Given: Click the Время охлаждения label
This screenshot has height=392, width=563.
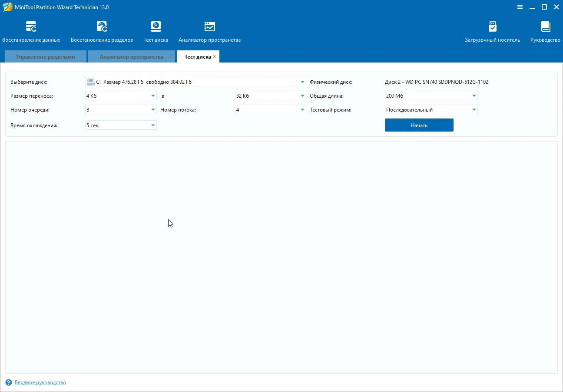Looking at the screenshot, I should click(33, 125).
